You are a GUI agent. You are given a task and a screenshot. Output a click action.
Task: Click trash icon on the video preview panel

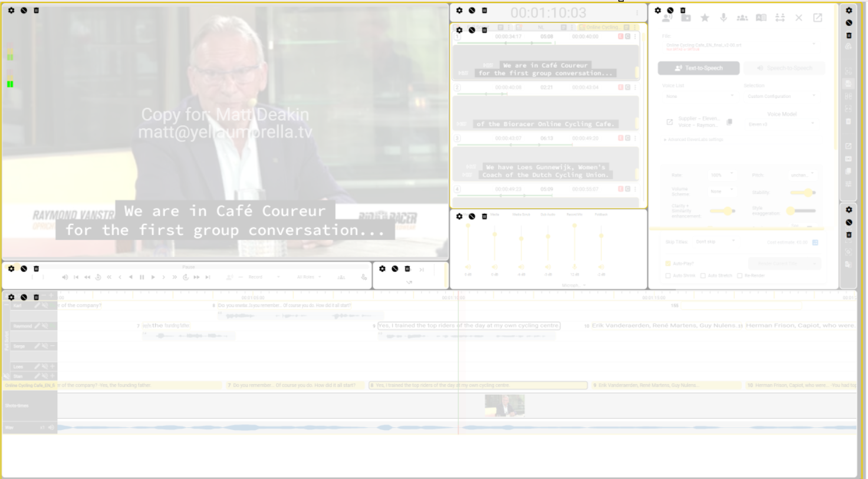(x=37, y=11)
